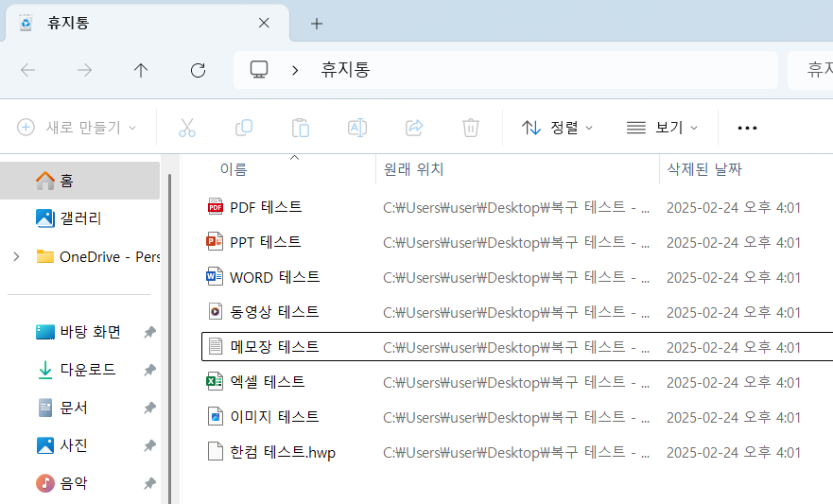Click the notepad icon of 메모장 테스트

[216, 346]
